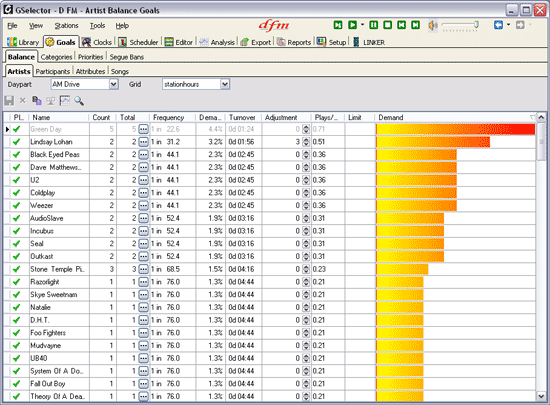This screenshot has width=550, height=405.
Task: Open the File menu
Action: tap(12, 26)
